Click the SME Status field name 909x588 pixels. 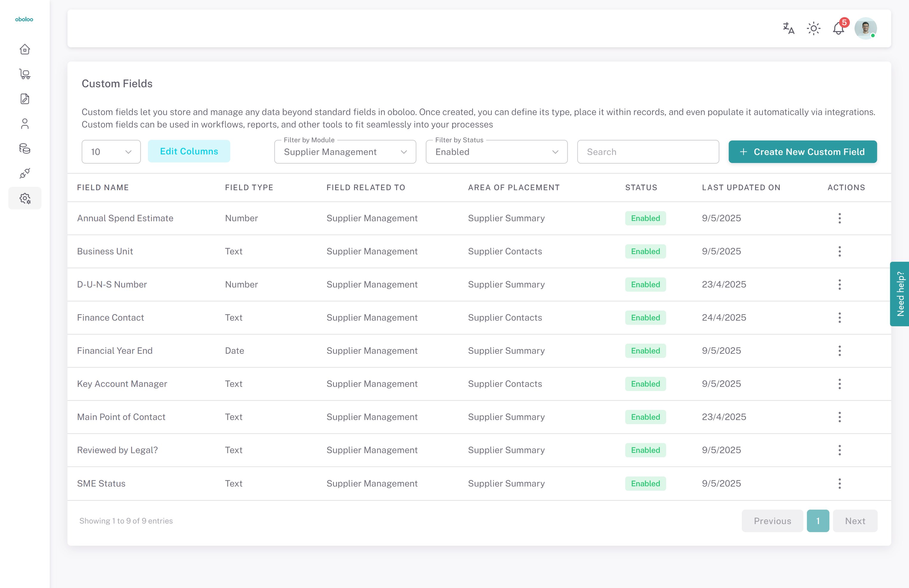pos(101,483)
